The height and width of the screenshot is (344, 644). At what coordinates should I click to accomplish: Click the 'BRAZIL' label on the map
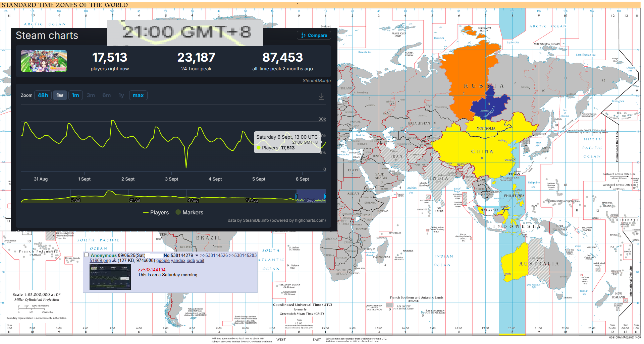click(x=209, y=238)
